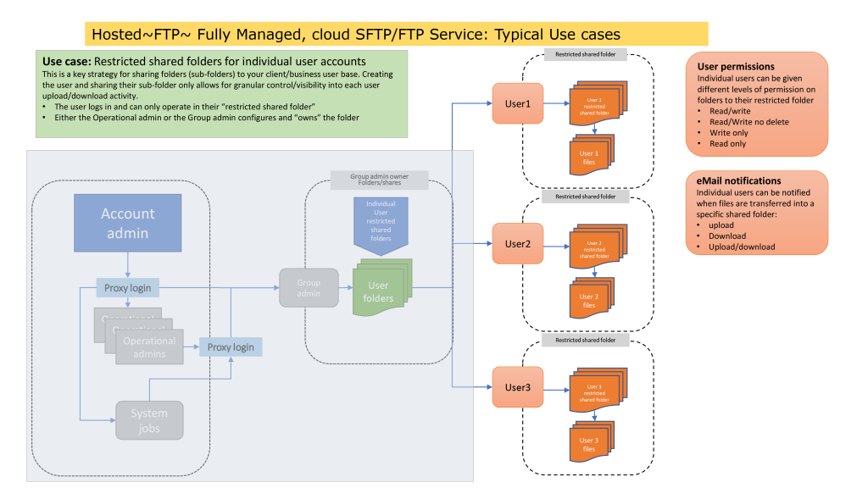Click the User 3 files icon
The width and height of the screenshot is (868, 488).
tap(592, 441)
